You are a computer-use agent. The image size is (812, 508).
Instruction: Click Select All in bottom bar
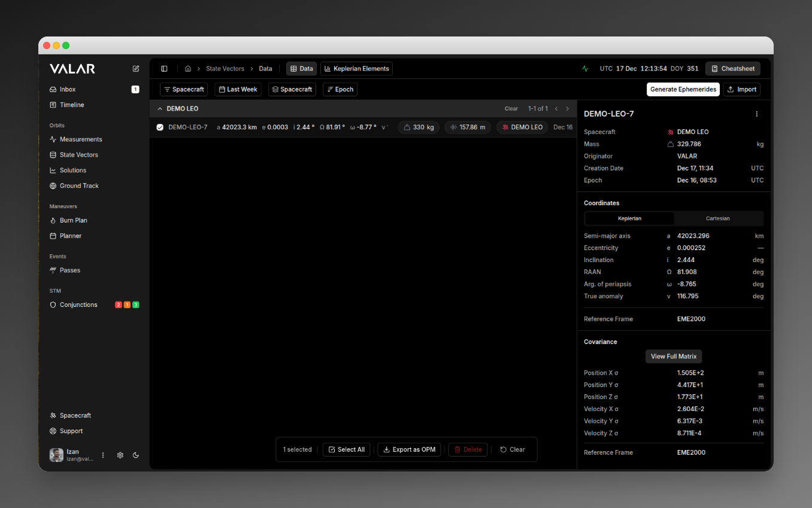pyautogui.click(x=347, y=449)
